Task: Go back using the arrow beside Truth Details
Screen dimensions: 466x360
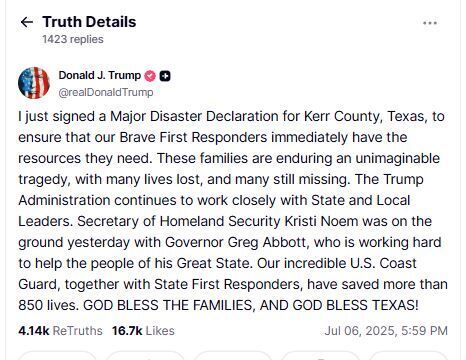Action: click(27, 22)
